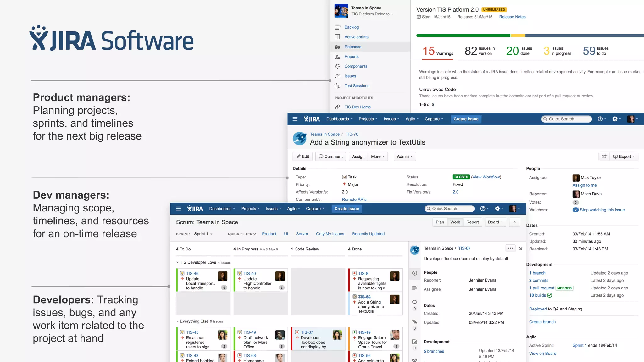Stop watching this issue
The width and height of the screenshot is (644, 362).
(x=602, y=210)
